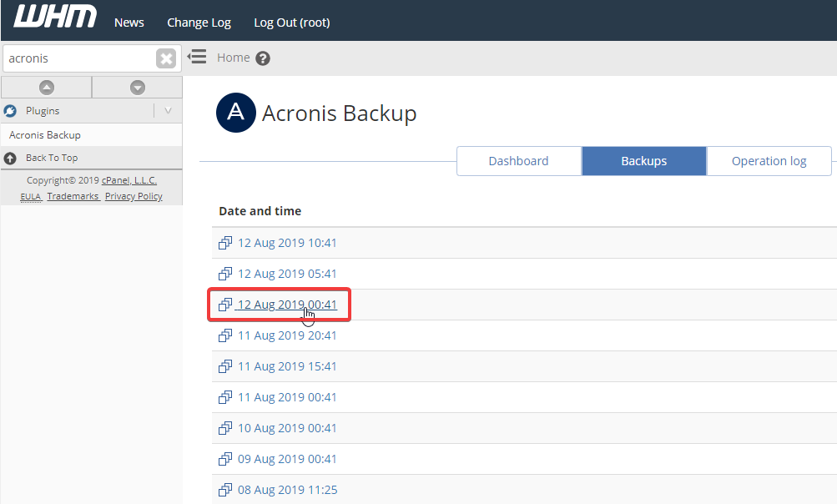837x504 pixels.
Task: Open the Change Log menu item
Action: coord(199,23)
